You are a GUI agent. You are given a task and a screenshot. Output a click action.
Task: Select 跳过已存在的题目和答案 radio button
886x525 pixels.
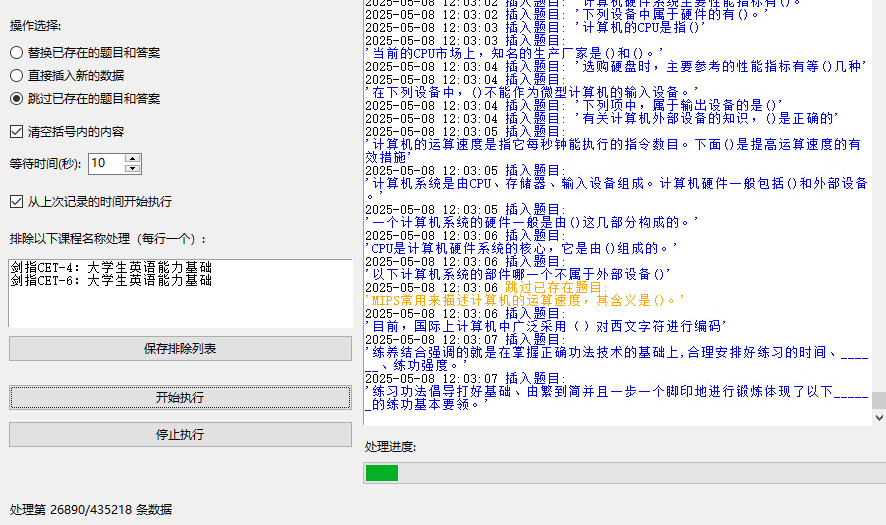[x=17, y=98]
